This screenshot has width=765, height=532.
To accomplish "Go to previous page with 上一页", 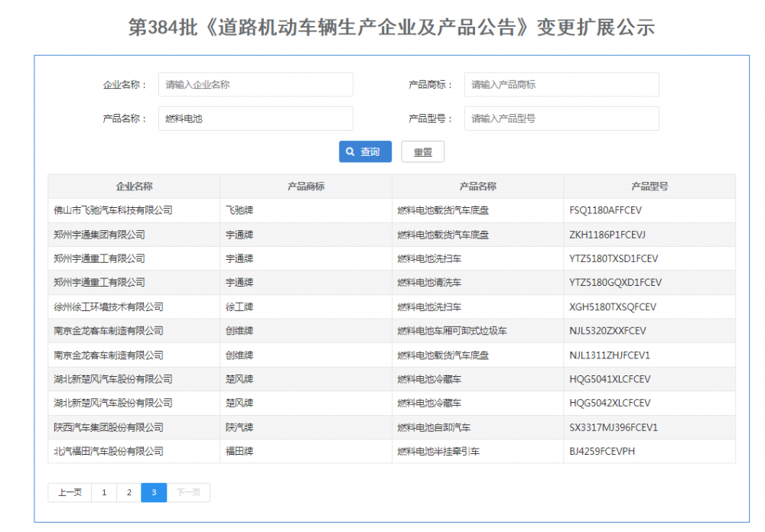I will click(70, 493).
